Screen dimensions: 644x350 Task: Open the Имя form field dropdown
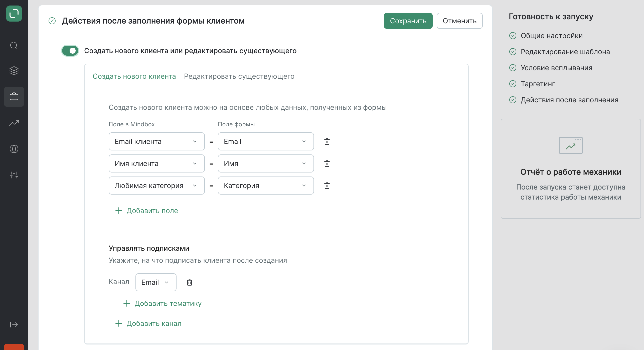tap(266, 163)
